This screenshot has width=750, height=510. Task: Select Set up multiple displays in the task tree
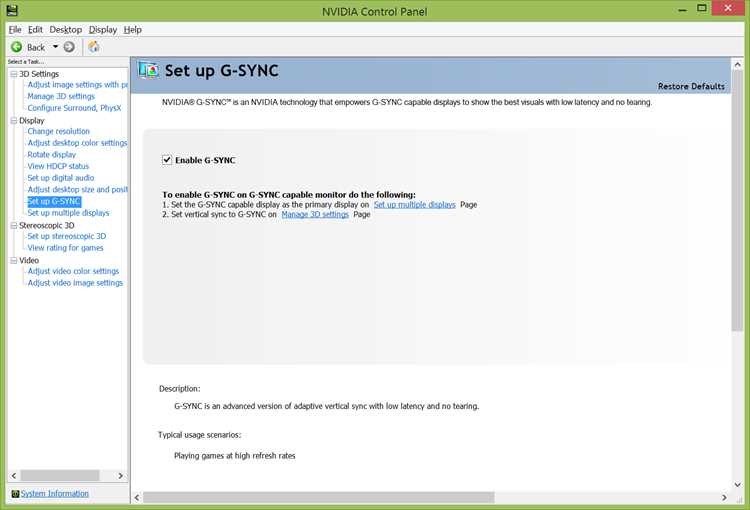[x=68, y=213]
